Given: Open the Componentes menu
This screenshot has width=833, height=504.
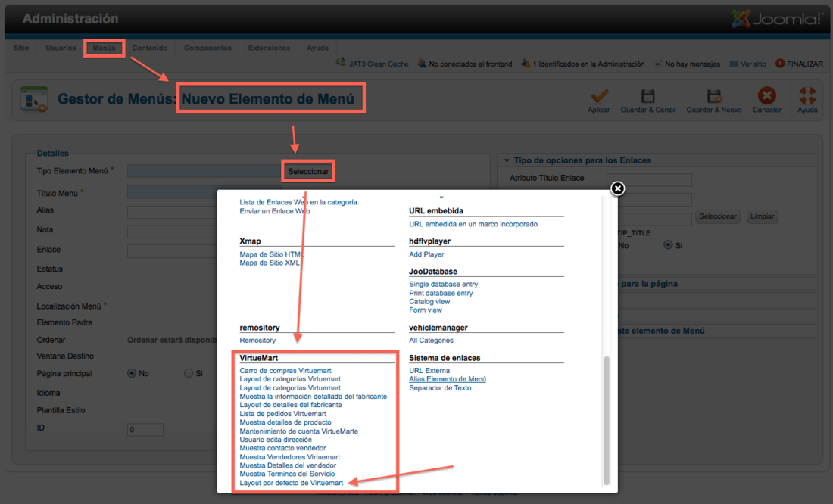Looking at the screenshot, I should point(207,48).
